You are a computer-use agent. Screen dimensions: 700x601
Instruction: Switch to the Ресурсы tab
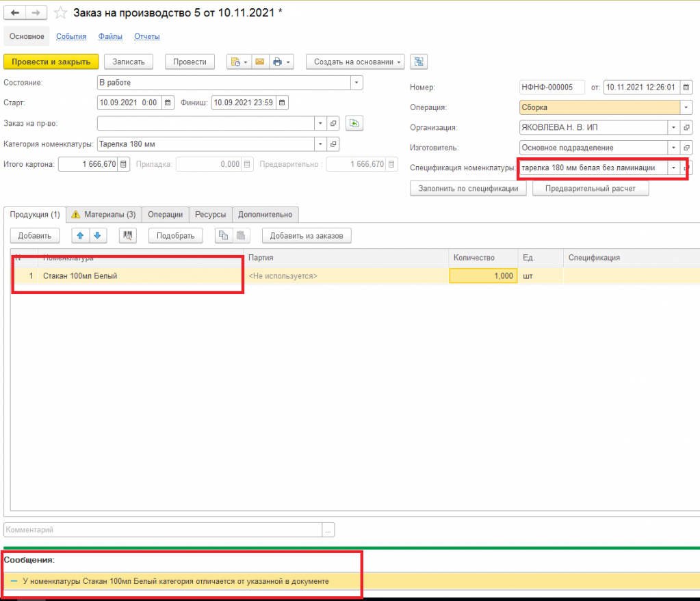point(210,215)
